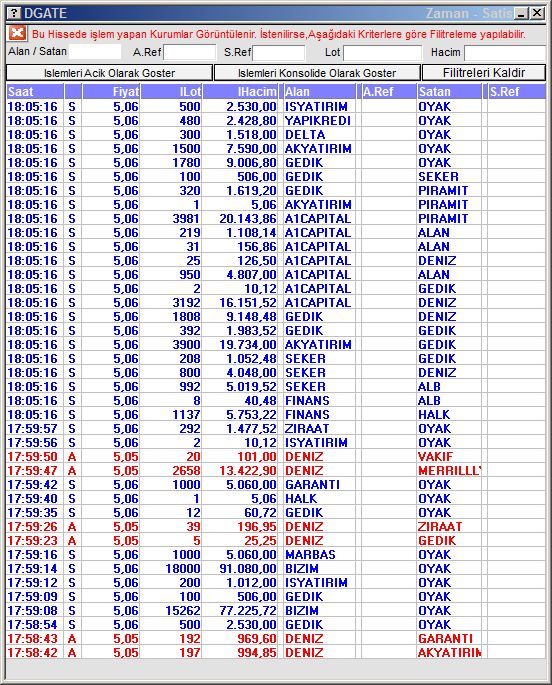Image resolution: width=552 pixels, height=685 pixels.
Task: Click the volume cell 13.422,90
Action: [x=248, y=470]
